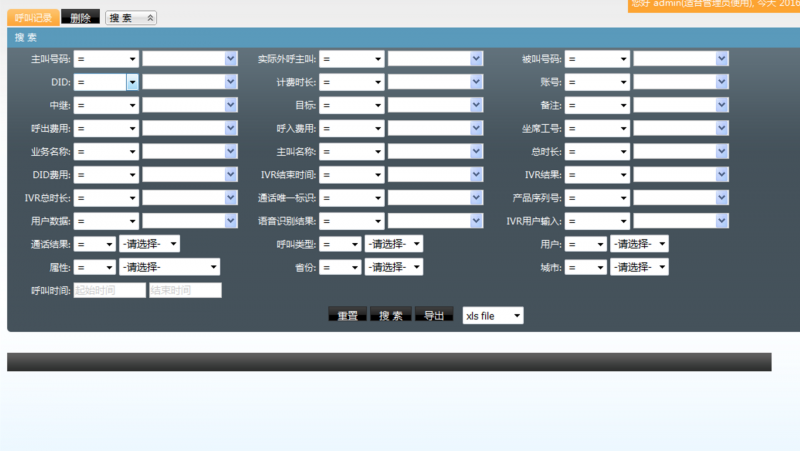Image resolution: width=800 pixels, height=451 pixels.
Task: Collapse the 搜索 panel using the chevron toggle
Action: point(149,18)
